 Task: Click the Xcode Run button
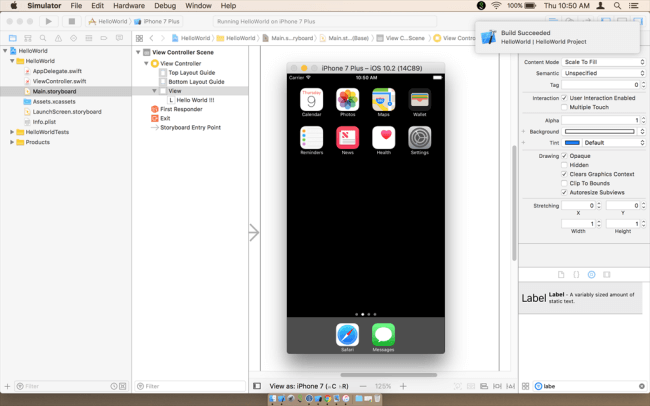[49, 21]
